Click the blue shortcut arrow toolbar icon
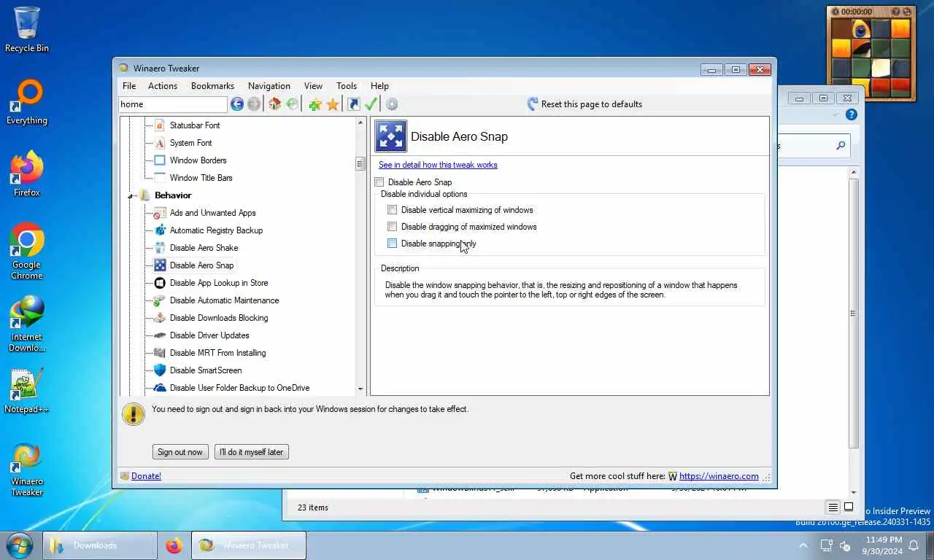 click(354, 104)
